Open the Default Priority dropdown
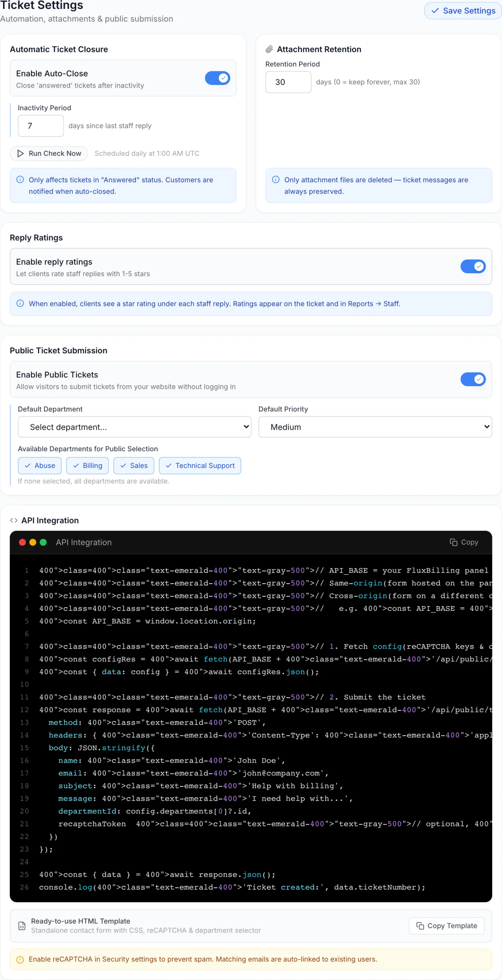Image resolution: width=502 pixels, height=980 pixels. tap(375, 427)
